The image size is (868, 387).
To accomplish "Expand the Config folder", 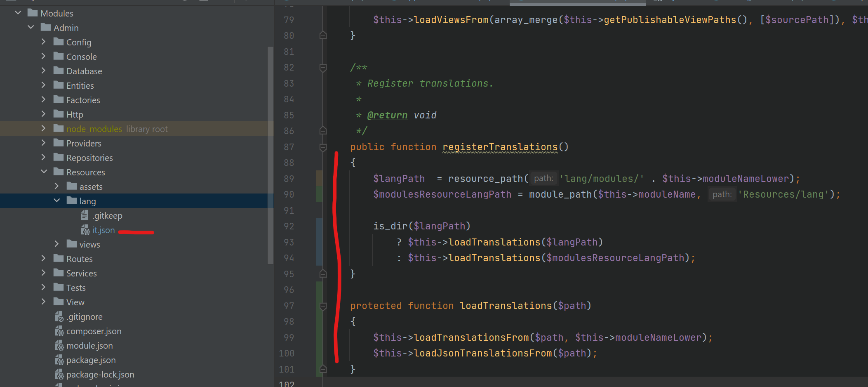I will point(43,41).
